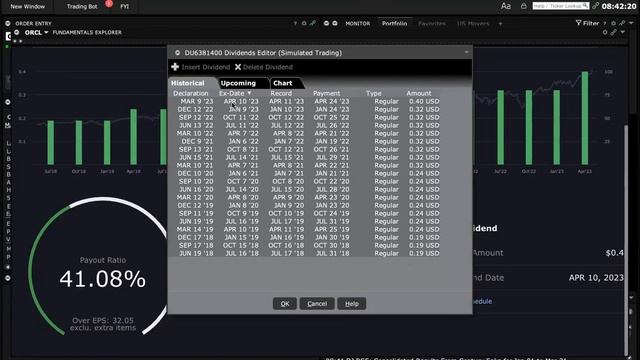This screenshot has width=640, height=360.
Task: Select the 0.40 USD amount cell
Action: [x=424, y=101]
